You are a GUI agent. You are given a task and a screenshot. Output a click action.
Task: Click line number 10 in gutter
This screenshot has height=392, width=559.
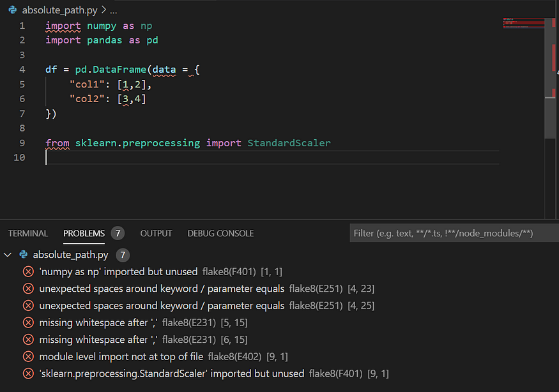click(x=20, y=158)
